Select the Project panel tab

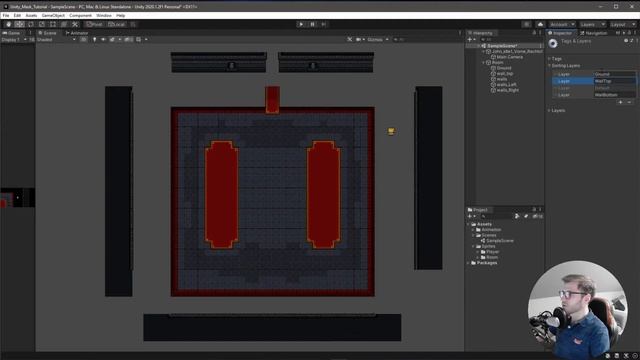[x=478, y=210]
